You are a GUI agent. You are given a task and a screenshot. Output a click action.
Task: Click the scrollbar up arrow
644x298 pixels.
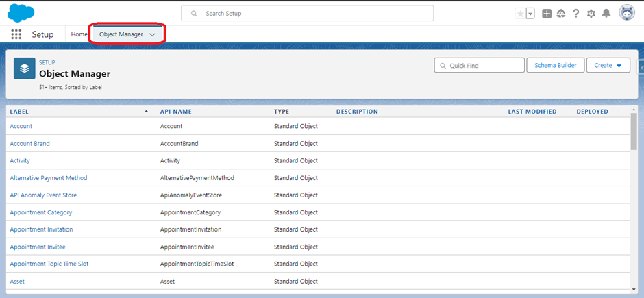(634, 109)
